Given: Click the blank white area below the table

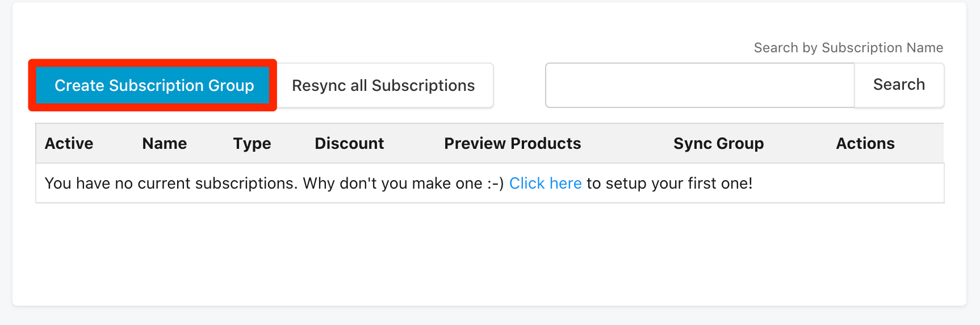Looking at the screenshot, I should [x=488, y=256].
